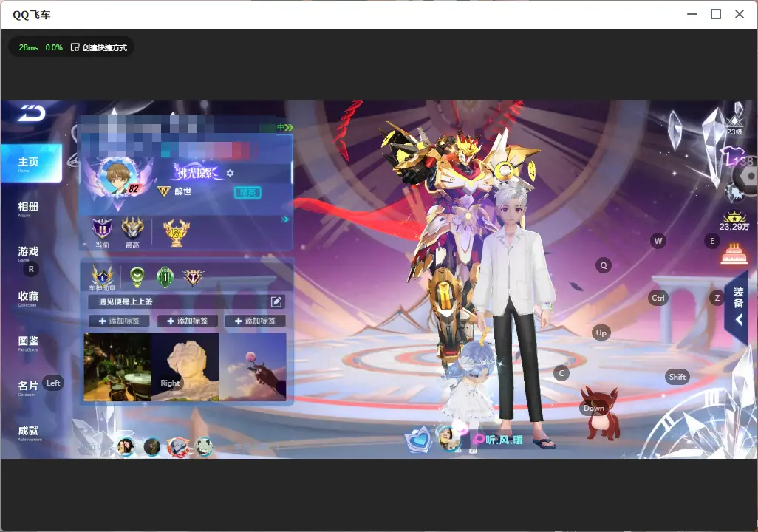The height and width of the screenshot is (532, 758).
Task: Click the 醉世 club name
Action: click(182, 191)
